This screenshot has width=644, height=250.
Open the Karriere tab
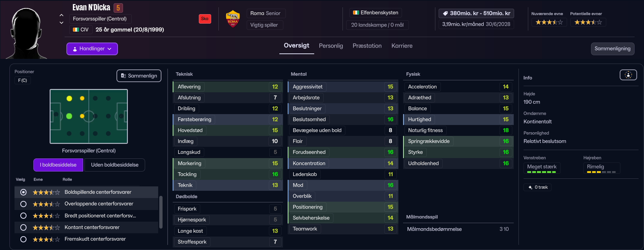402,46
